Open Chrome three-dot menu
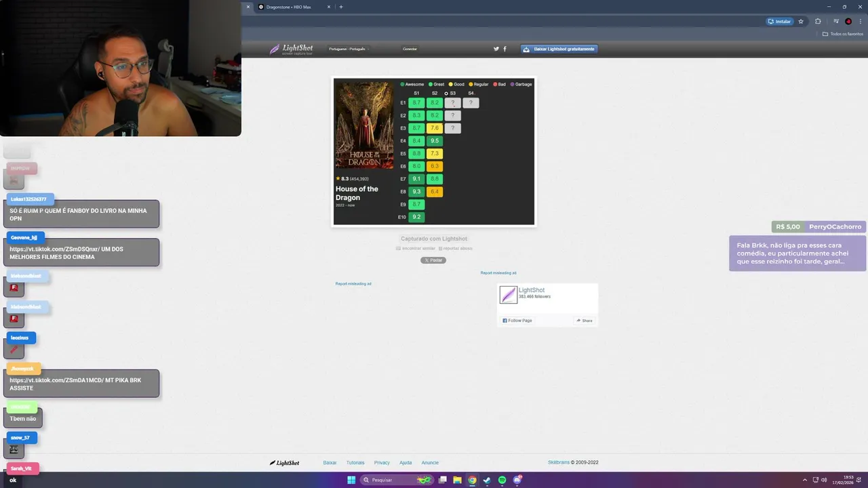 point(861,22)
